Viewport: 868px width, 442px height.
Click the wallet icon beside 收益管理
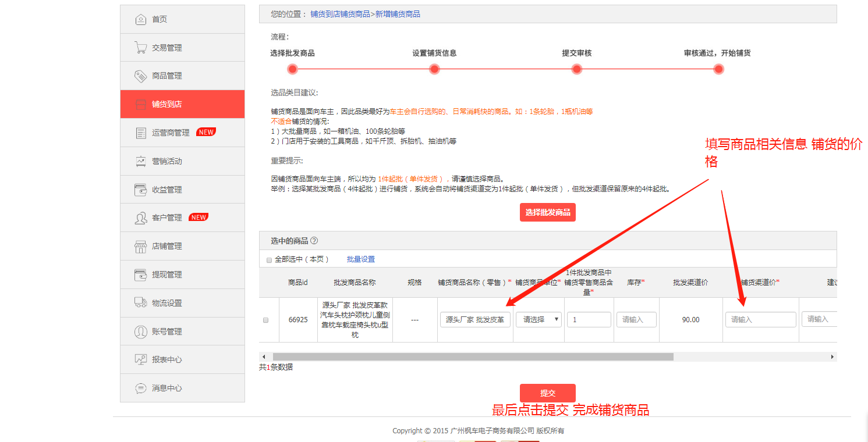[140, 189]
